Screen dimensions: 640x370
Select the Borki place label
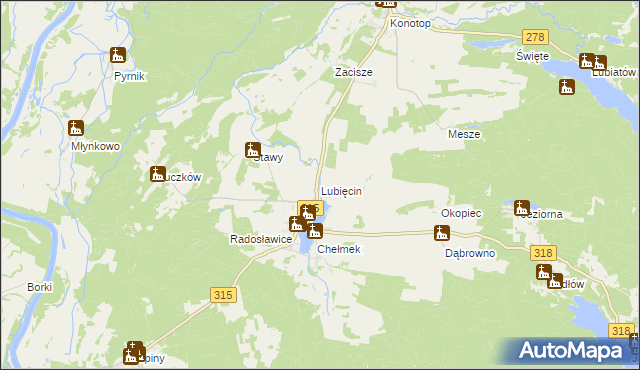click(x=40, y=287)
